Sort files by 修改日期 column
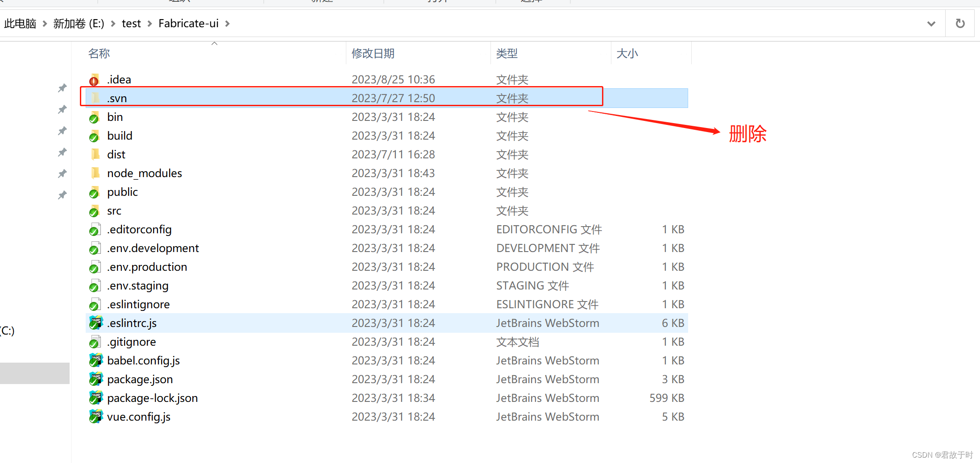The width and height of the screenshot is (980, 463). point(373,54)
